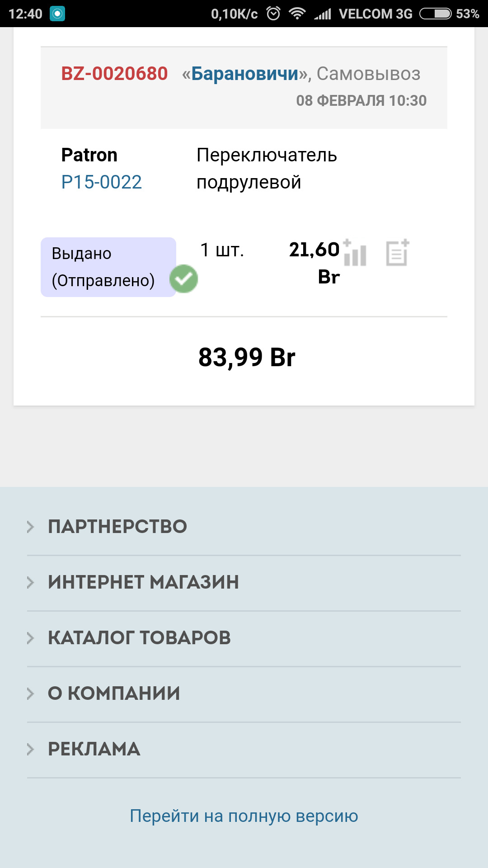The height and width of the screenshot is (868, 488).
Task: Tap the battery indicator icon
Action: click(435, 14)
